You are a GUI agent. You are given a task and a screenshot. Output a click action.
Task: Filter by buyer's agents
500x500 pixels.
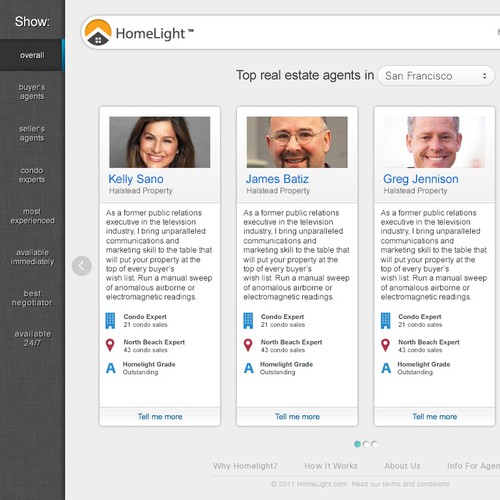tap(32, 92)
